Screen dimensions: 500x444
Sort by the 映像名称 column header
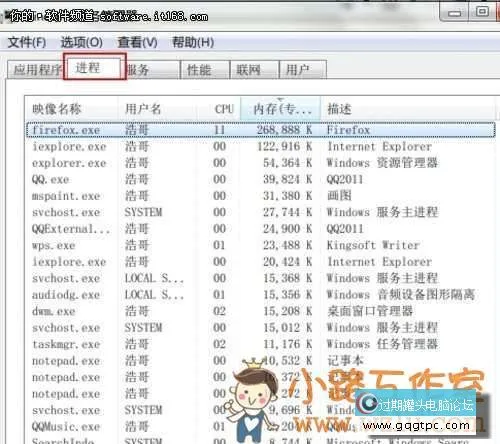tap(71, 109)
